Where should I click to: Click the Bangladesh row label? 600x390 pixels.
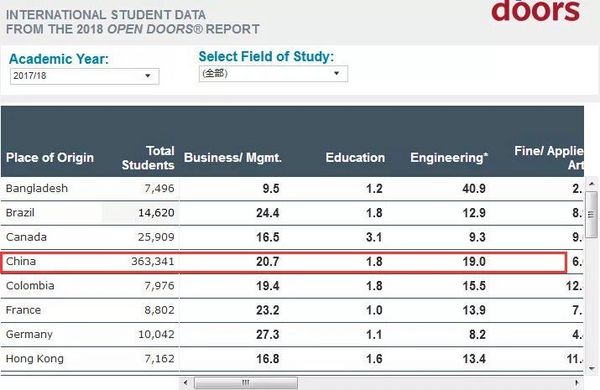coord(37,188)
